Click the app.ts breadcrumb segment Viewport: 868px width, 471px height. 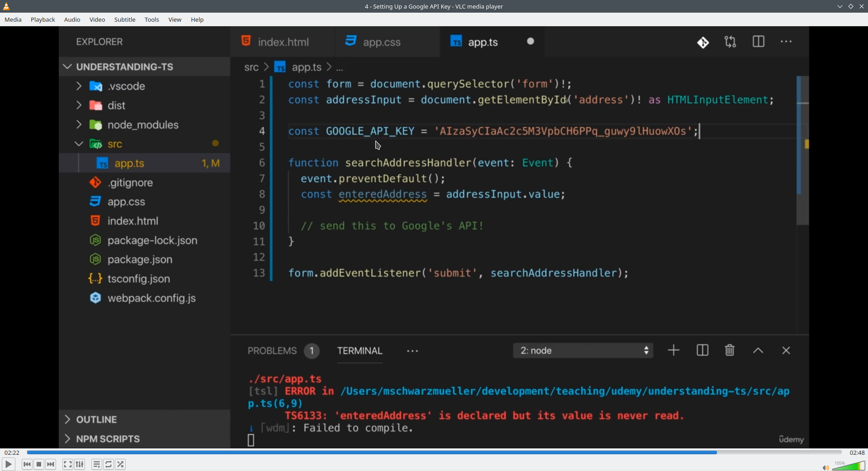pos(307,67)
